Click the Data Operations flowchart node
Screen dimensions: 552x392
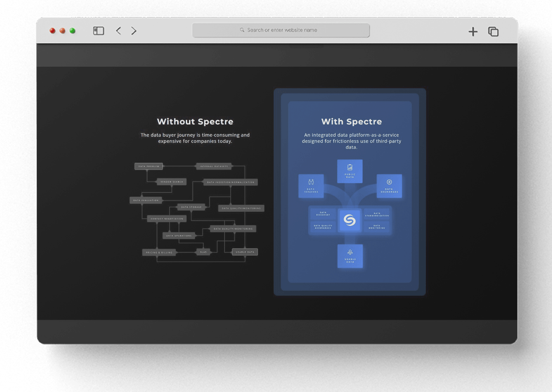(x=179, y=236)
